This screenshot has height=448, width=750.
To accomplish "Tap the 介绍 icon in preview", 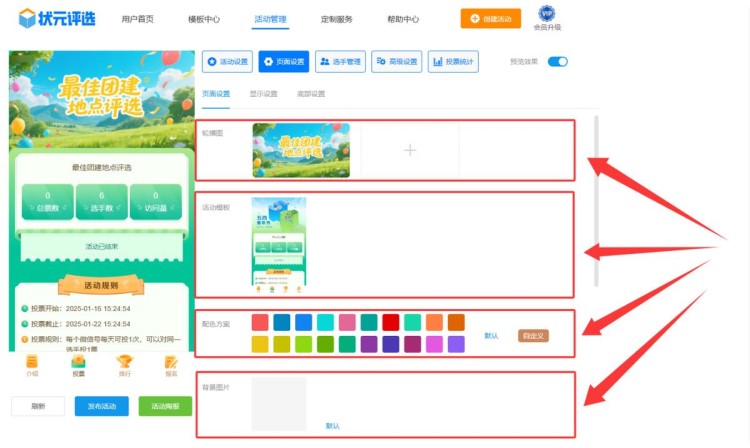I will [x=32, y=365].
